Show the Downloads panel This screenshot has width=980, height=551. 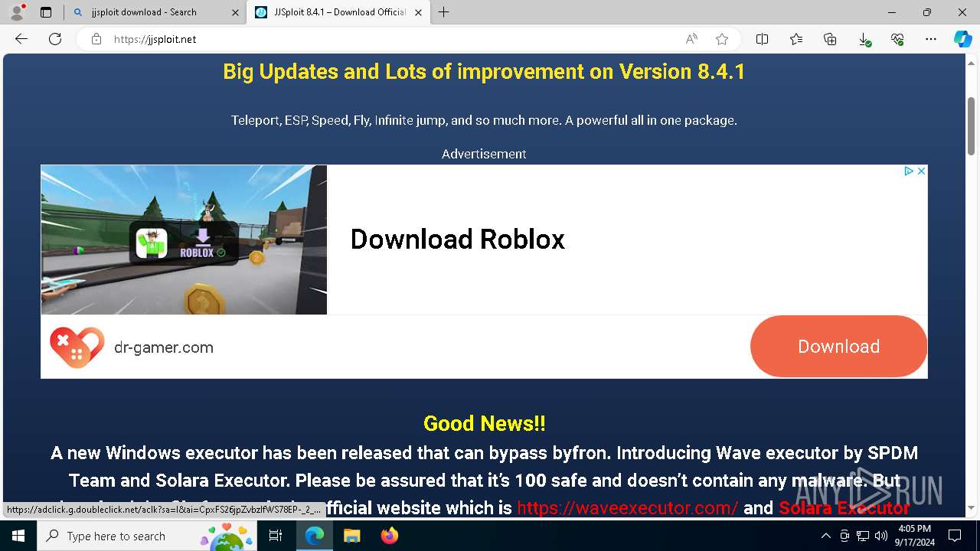(864, 39)
